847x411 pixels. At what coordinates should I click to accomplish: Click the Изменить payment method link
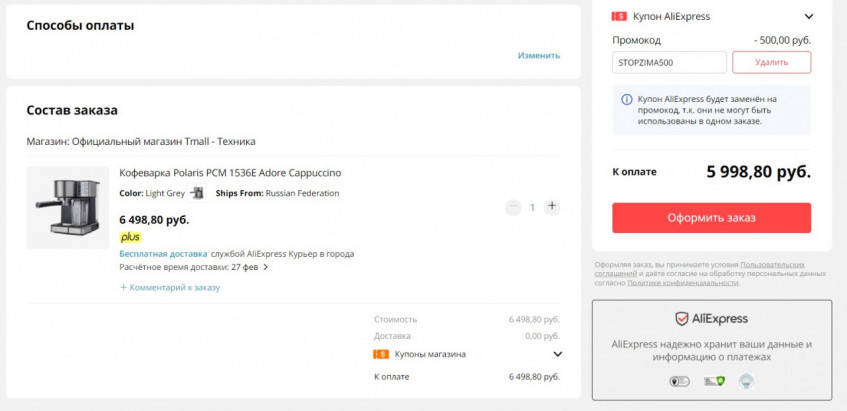539,55
